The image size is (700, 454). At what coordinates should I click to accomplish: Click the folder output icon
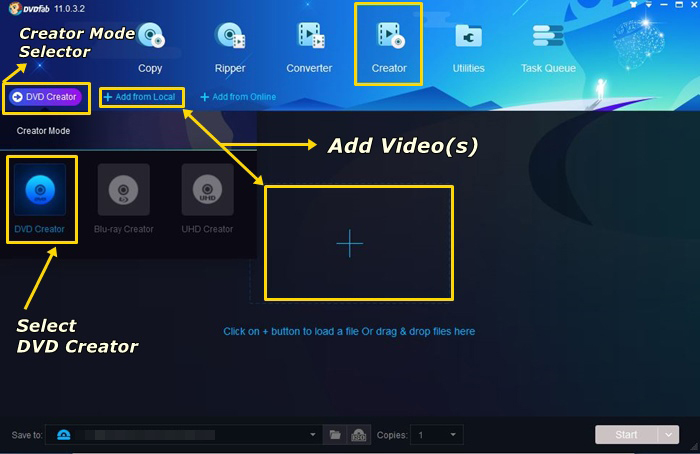click(x=335, y=435)
